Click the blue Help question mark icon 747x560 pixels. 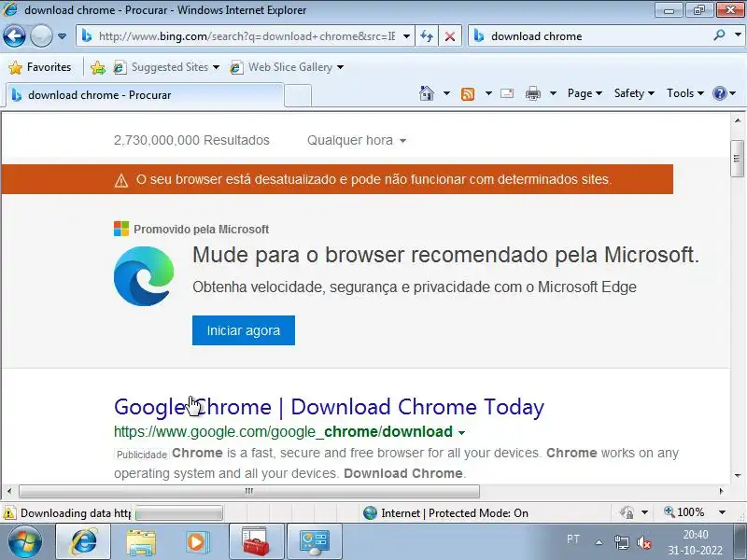tap(719, 93)
